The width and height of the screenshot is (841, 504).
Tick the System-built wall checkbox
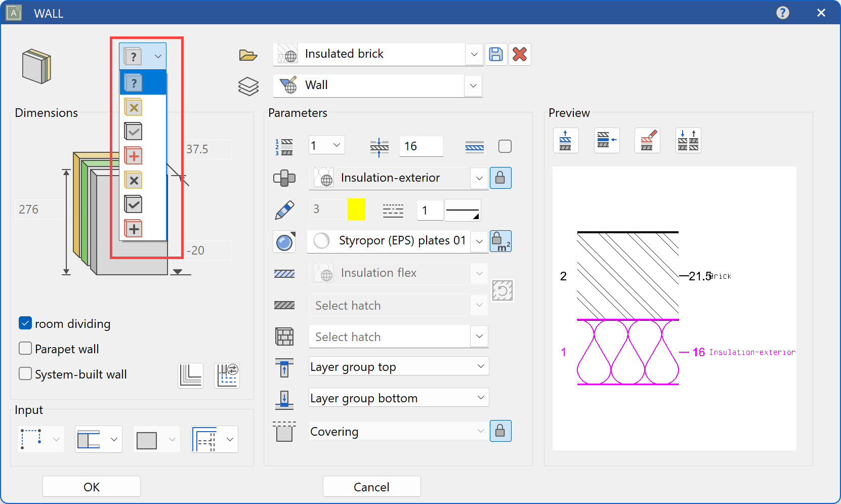(25, 374)
